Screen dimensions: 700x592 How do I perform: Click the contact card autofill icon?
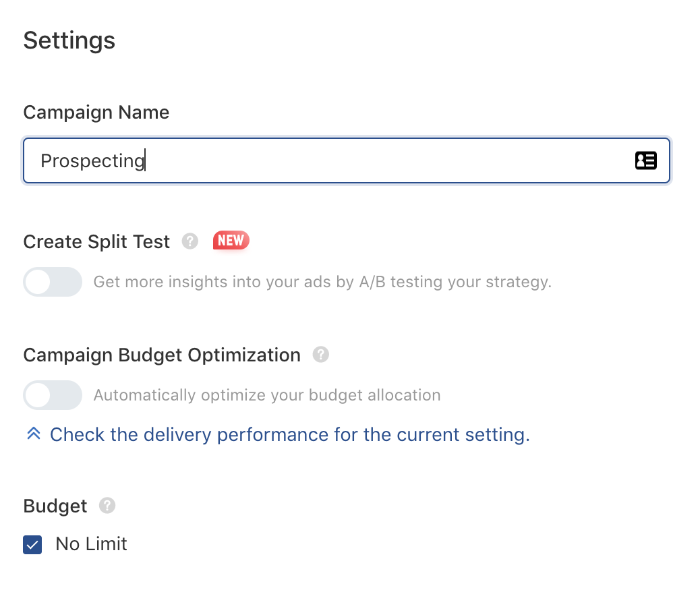645,160
